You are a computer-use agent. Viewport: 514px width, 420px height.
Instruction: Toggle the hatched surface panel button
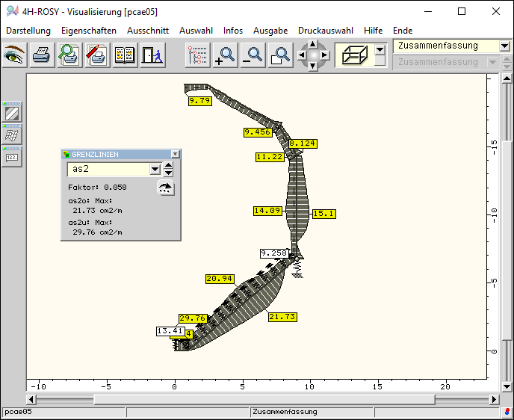[13, 113]
